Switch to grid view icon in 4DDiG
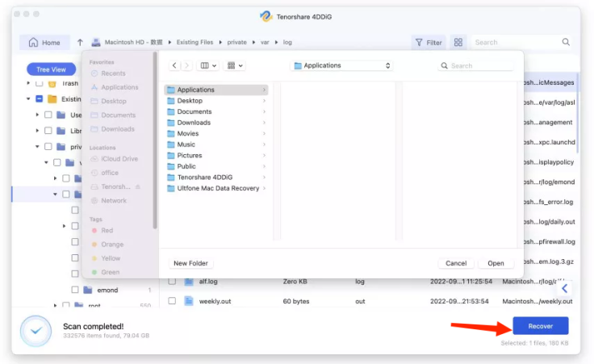The width and height of the screenshot is (594, 364). pyautogui.click(x=458, y=43)
